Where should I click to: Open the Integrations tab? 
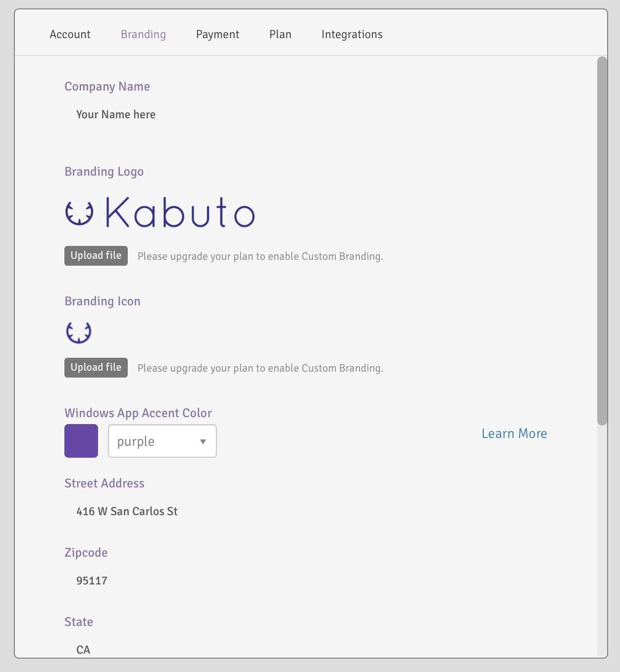352,34
